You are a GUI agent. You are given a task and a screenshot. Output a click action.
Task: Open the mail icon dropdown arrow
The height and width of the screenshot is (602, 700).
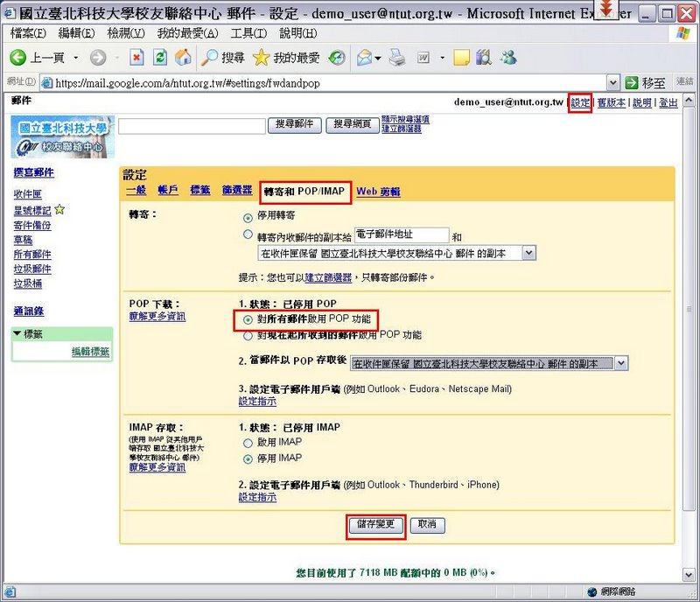(378, 58)
